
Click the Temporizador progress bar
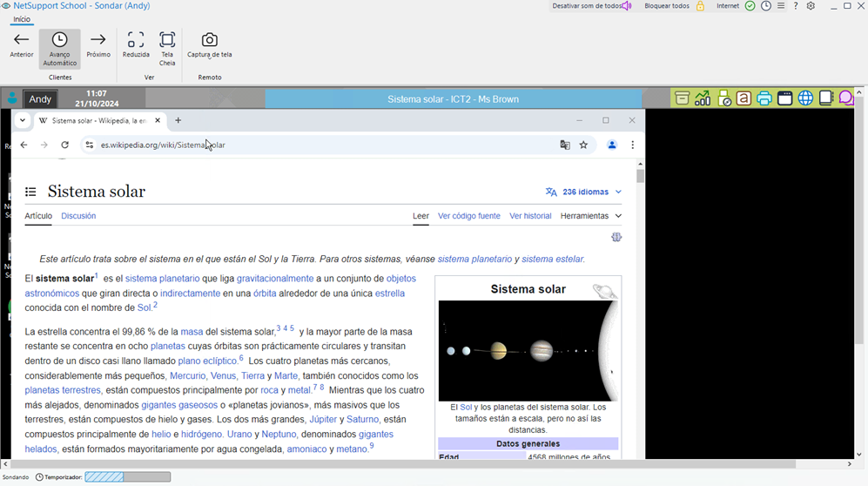(x=128, y=477)
